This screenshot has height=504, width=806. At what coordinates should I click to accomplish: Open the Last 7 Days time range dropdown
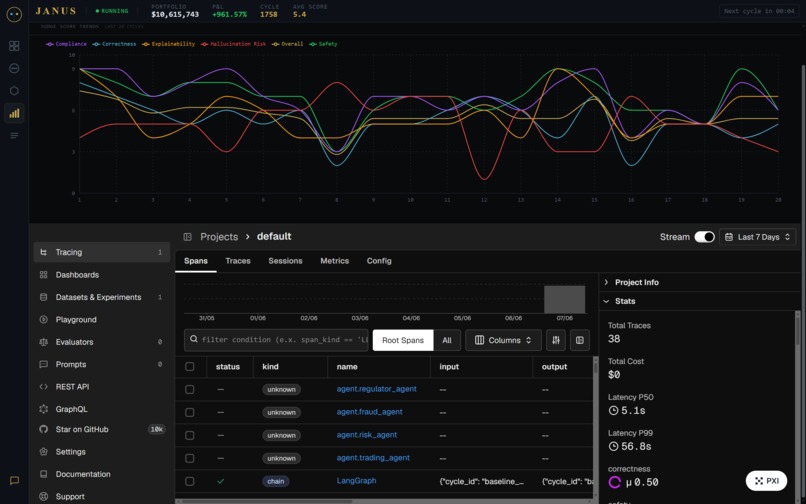pos(758,237)
